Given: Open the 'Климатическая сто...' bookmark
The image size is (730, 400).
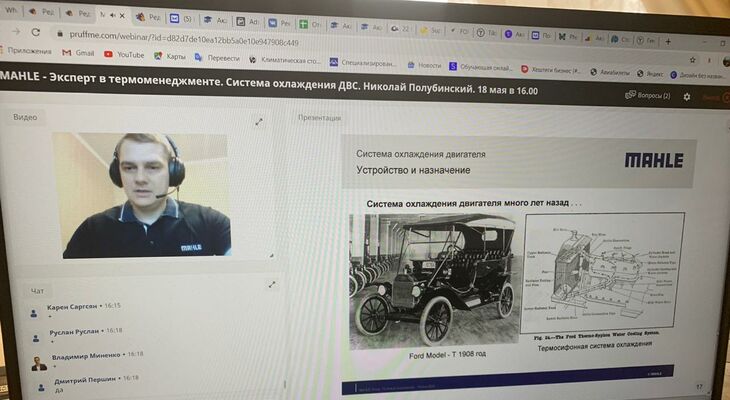Looking at the screenshot, I should tap(285, 60).
